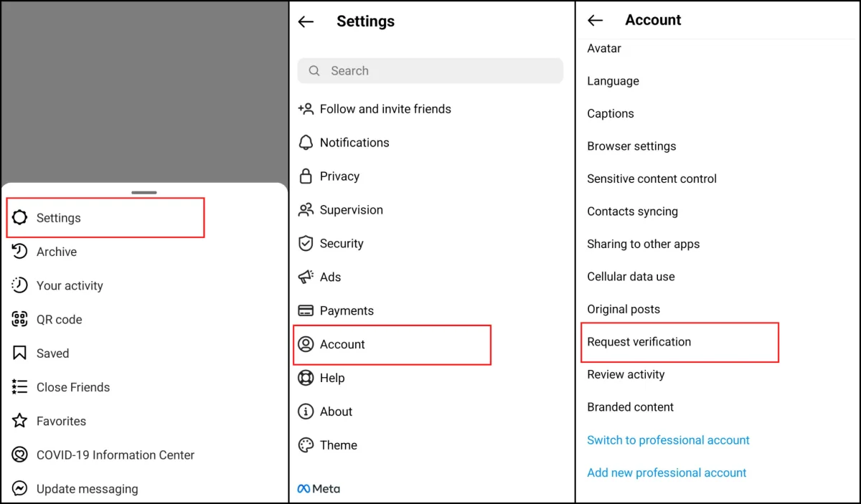Click Switch to professional account link

(668, 440)
